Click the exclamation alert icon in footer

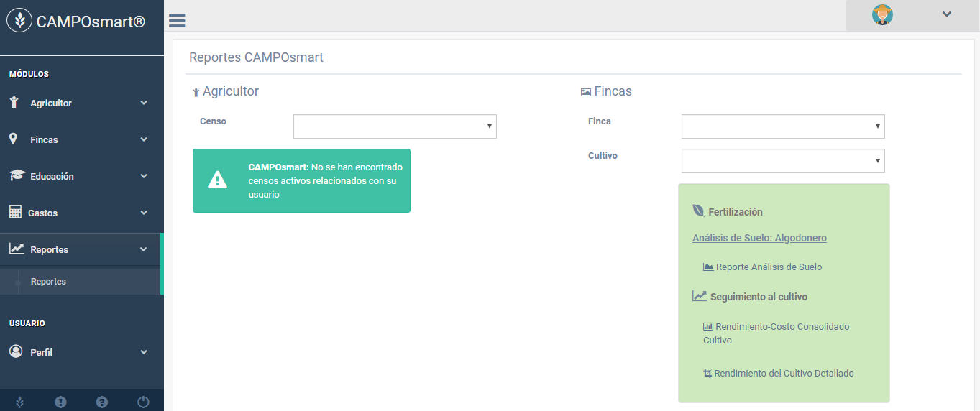[x=60, y=402]
